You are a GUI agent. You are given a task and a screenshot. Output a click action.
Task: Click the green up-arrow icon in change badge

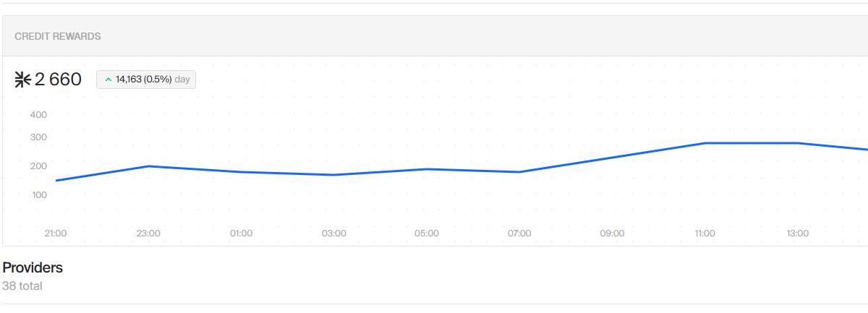[109, 80]
